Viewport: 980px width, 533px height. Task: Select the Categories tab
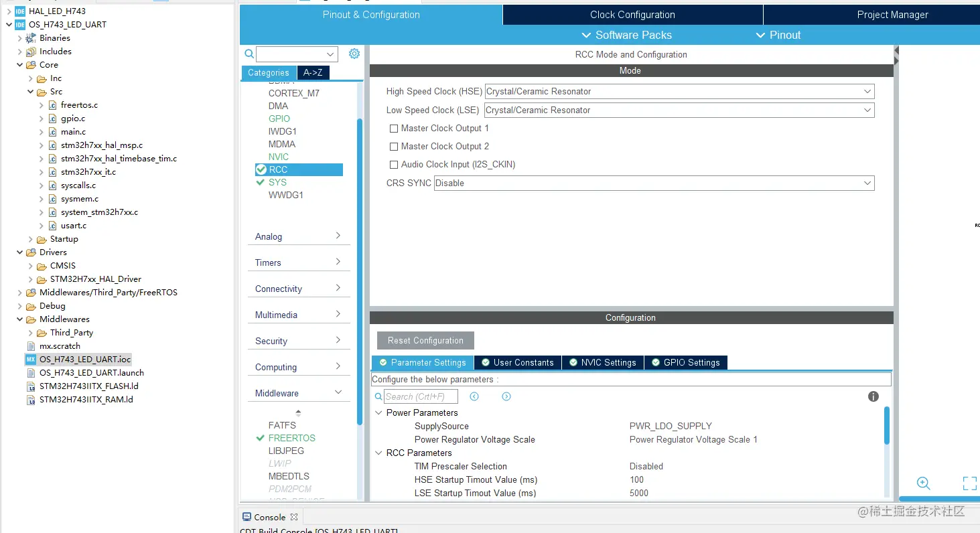tap(268, 73)
